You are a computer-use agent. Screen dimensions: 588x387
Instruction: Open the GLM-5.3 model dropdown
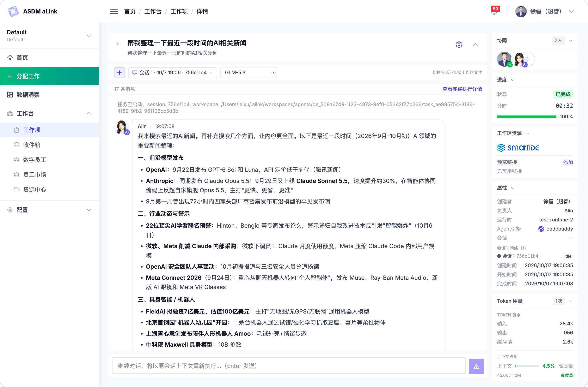(x=249, y=72)
